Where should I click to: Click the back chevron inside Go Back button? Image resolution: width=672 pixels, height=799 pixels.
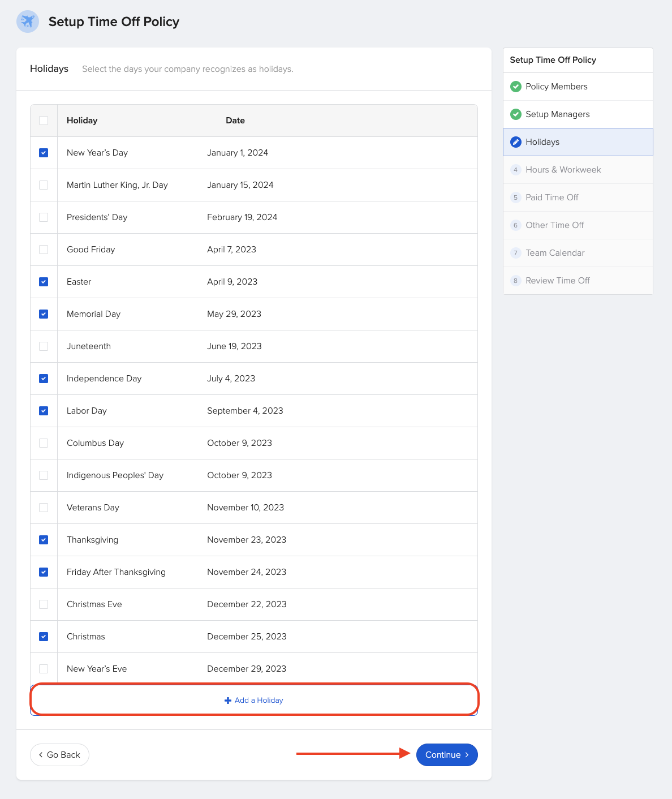click(40, 755)
